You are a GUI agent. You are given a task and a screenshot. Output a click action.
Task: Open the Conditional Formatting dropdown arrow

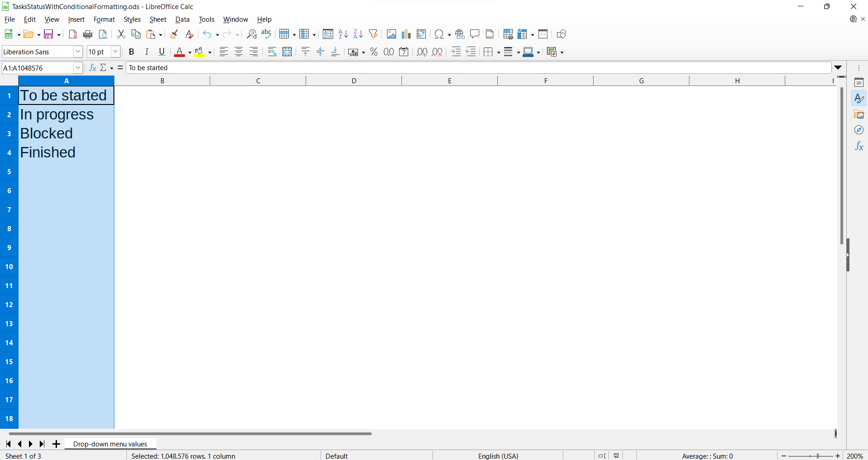click(562, 52)
